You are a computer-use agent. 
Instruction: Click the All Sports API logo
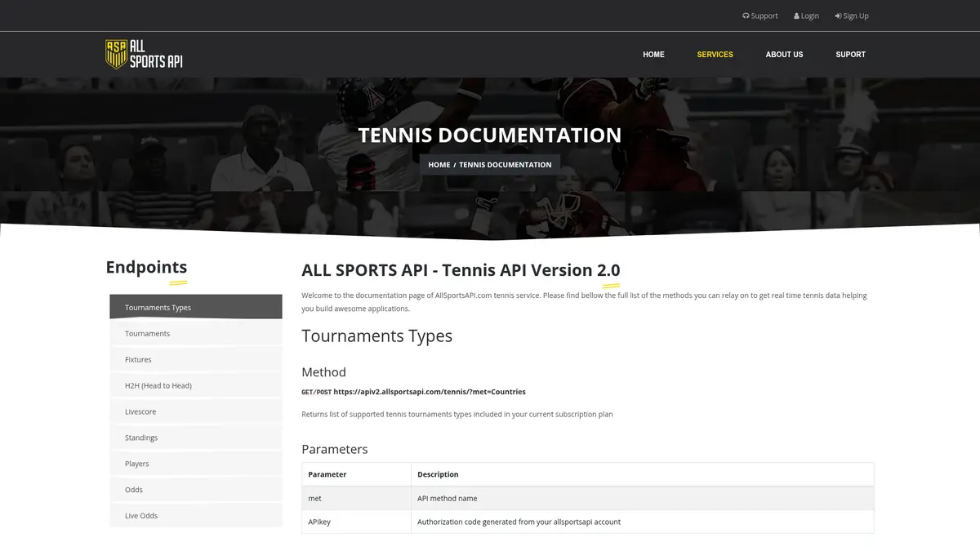(x=144, y=54)
